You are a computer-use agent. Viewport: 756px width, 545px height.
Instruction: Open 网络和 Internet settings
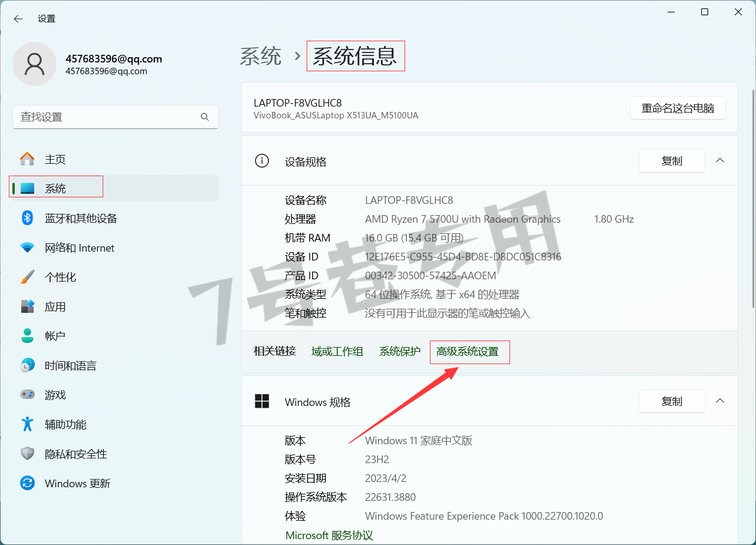pos(116,247)
